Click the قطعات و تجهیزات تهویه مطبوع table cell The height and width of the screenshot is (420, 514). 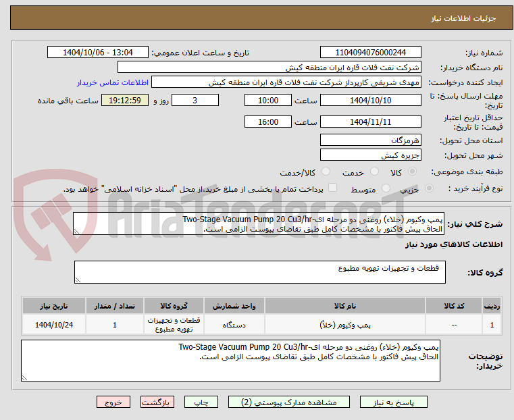coord(174,325)
